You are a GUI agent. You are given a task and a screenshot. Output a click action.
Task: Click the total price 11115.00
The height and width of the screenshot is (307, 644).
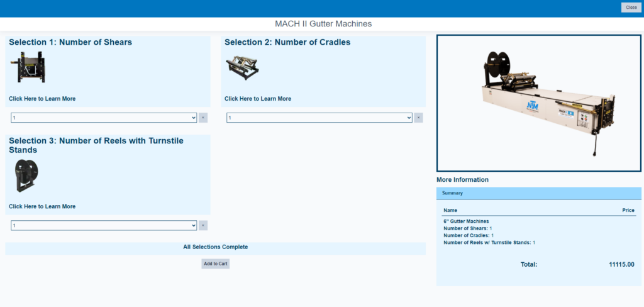[x=621, y=265]
